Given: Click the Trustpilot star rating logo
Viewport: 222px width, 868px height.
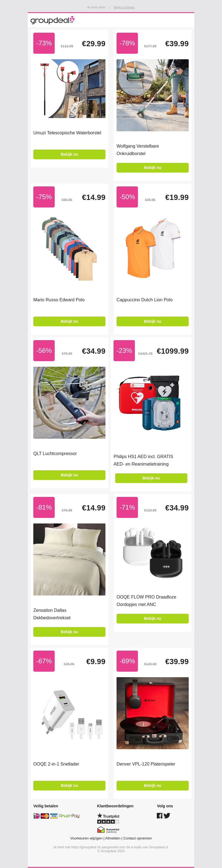Looking at the screenshot, I should point(108,818).
